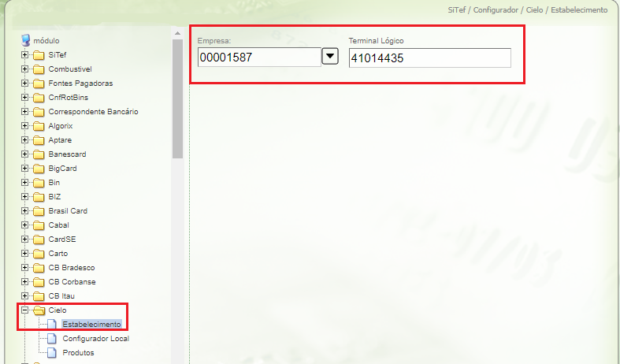Click the BIZ folder icon
The height and width of the screenshot is (364, 620).
(x=39, y=197)
